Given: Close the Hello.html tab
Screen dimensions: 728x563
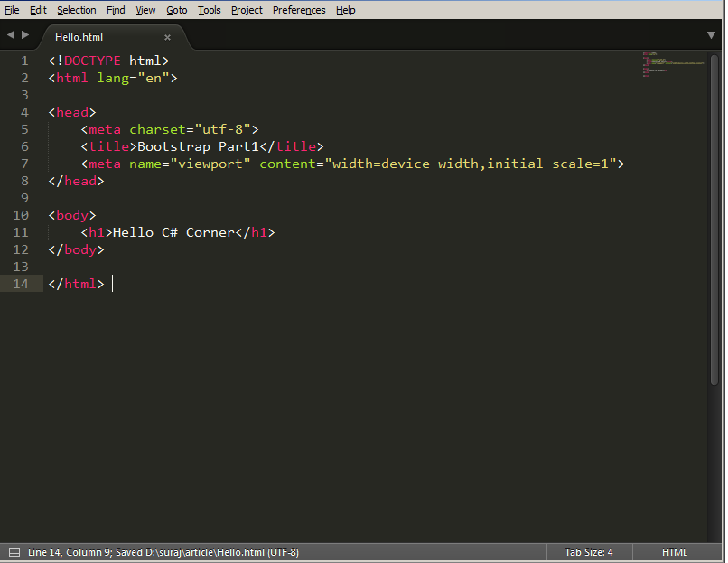Looking at the screenshot, I should [168, 37].
